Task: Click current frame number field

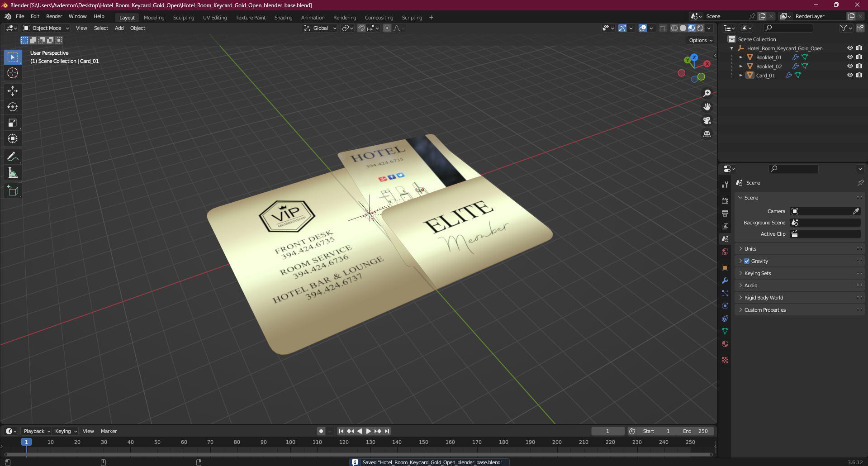Action: point(607,431)
